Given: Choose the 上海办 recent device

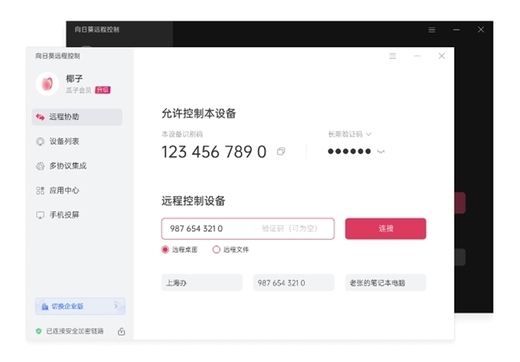Looking at the screenshot, I should (202, 283).
